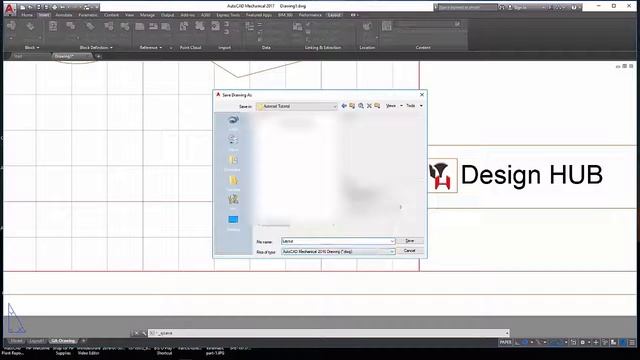Click the New icon in Quick Access toolbar

click(x=22, y=7)
